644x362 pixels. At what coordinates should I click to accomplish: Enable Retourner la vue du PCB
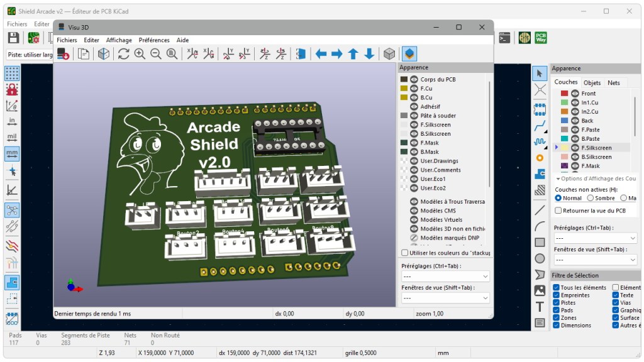[556, 210]
